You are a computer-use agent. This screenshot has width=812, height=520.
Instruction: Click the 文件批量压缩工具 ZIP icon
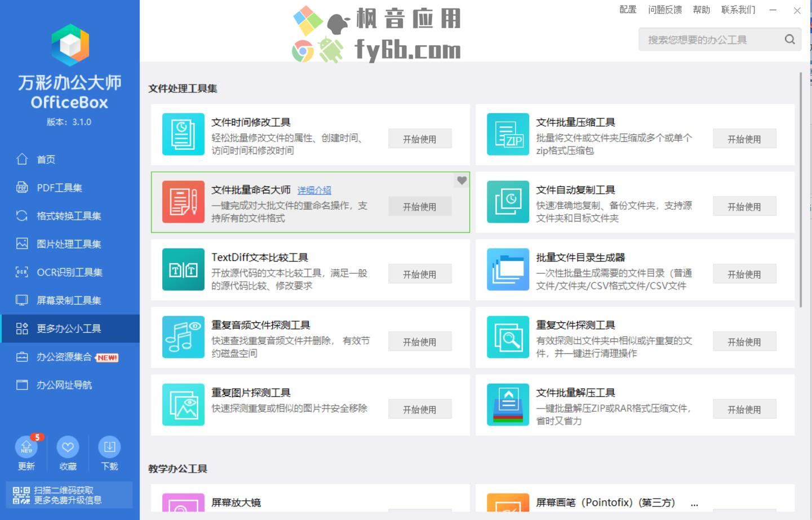(508, 134)
